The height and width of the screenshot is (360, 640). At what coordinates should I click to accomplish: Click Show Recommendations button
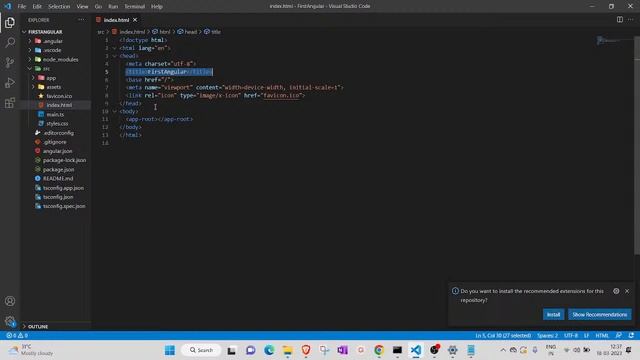point(600,314)
